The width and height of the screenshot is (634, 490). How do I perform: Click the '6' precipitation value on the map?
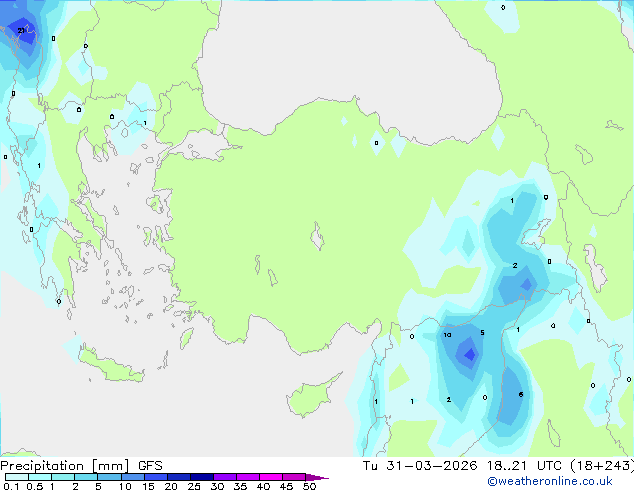[x=521, y=394]
